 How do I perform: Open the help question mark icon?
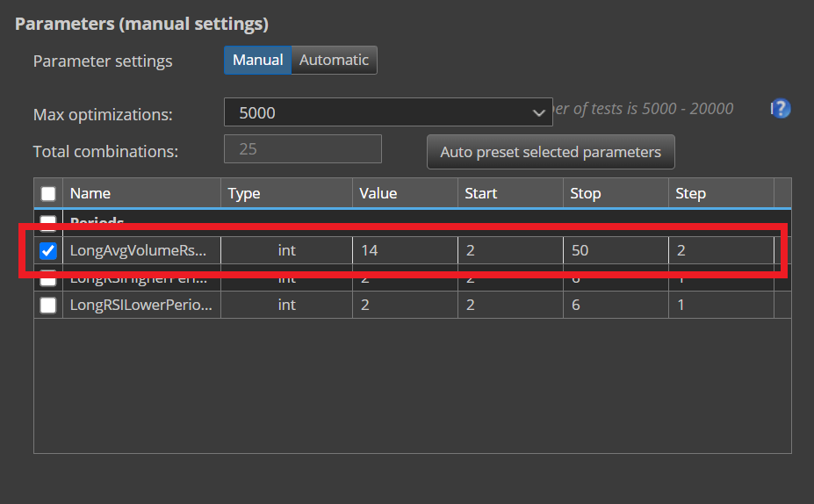point(781,109)
